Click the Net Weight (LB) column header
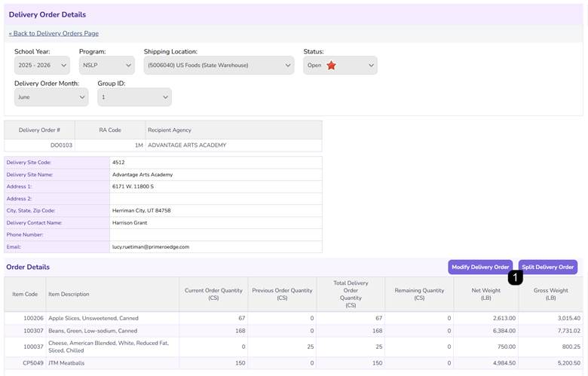 486,295
